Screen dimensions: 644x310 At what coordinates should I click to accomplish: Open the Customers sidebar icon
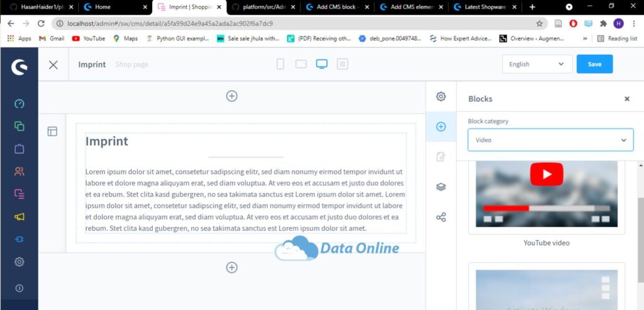coord(19,171)
